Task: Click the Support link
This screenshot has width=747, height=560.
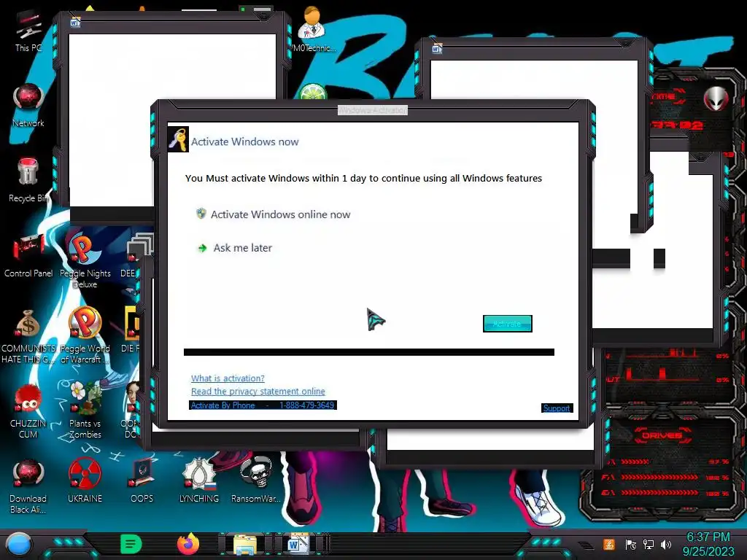Action: pyautogui.click(x=557, y=408)
